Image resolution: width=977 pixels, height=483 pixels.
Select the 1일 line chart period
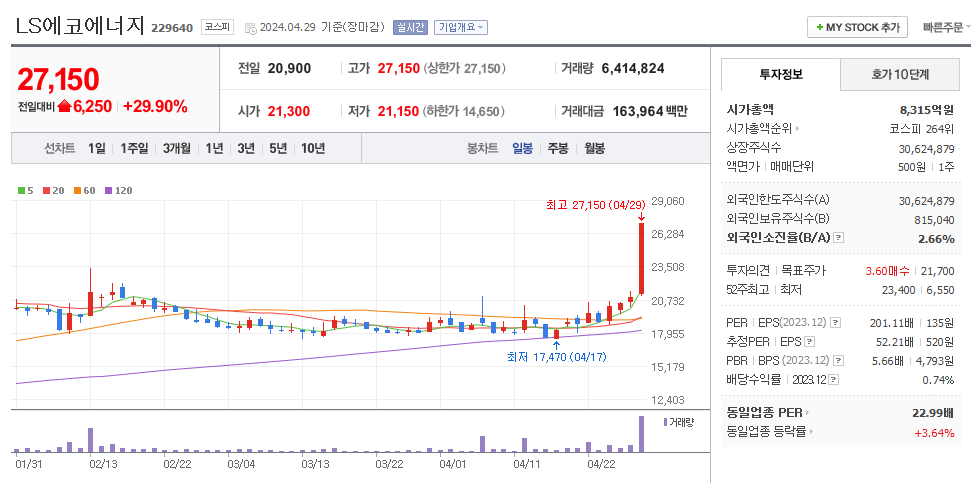point(97,148)
